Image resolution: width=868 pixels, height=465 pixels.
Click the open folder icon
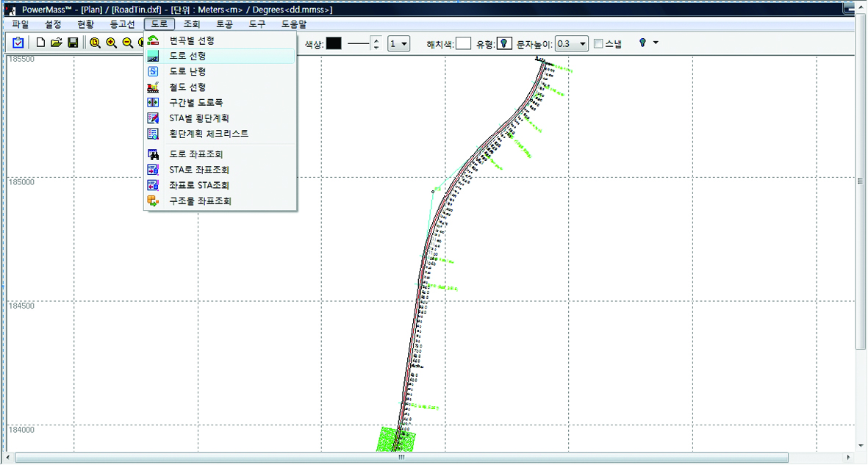[56, 43]
